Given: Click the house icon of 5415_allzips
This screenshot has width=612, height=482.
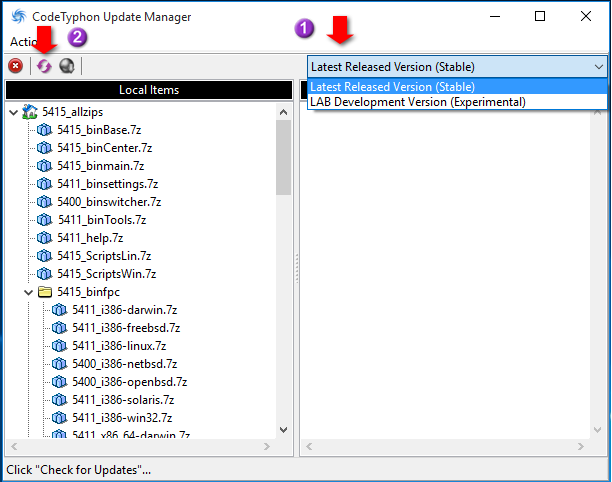Looking at the screenshot, I should point(30,112).
